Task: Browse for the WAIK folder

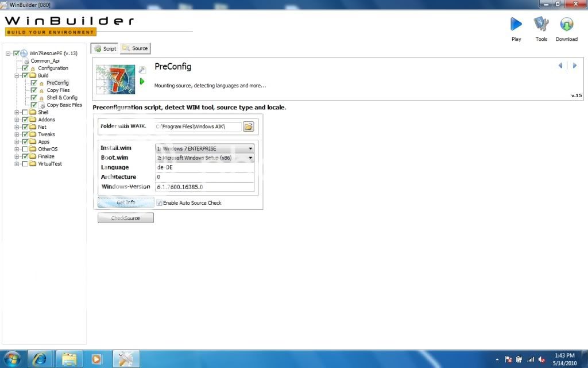Action: pyautogui.click(x=248, y=126)
